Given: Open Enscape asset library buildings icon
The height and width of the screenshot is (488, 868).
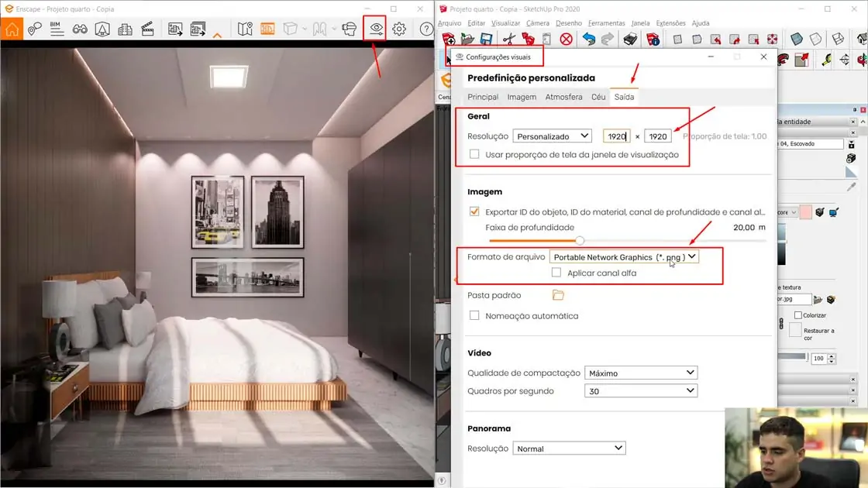Looking at the screenshot, I should coord(125,29).
